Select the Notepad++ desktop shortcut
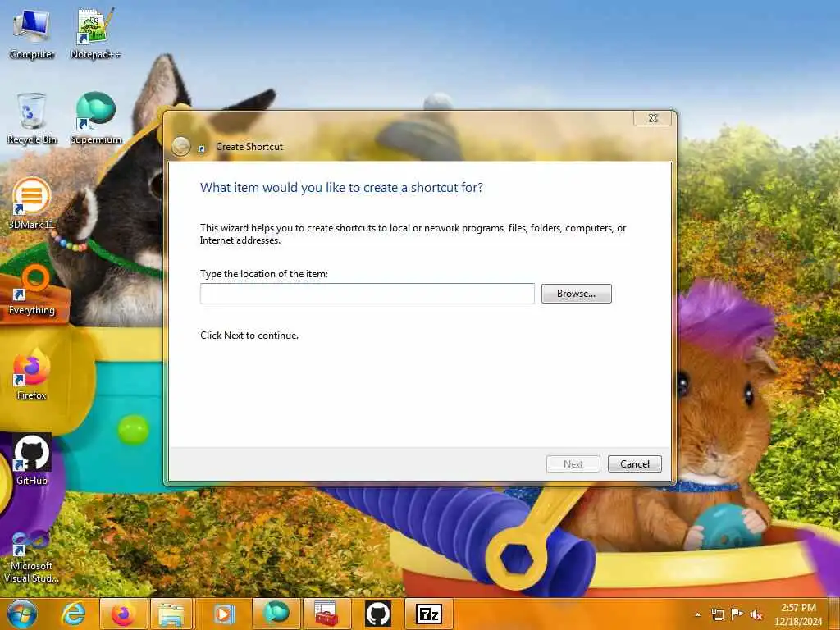Viewport: 840px width, 630px height. click(95, 34)
